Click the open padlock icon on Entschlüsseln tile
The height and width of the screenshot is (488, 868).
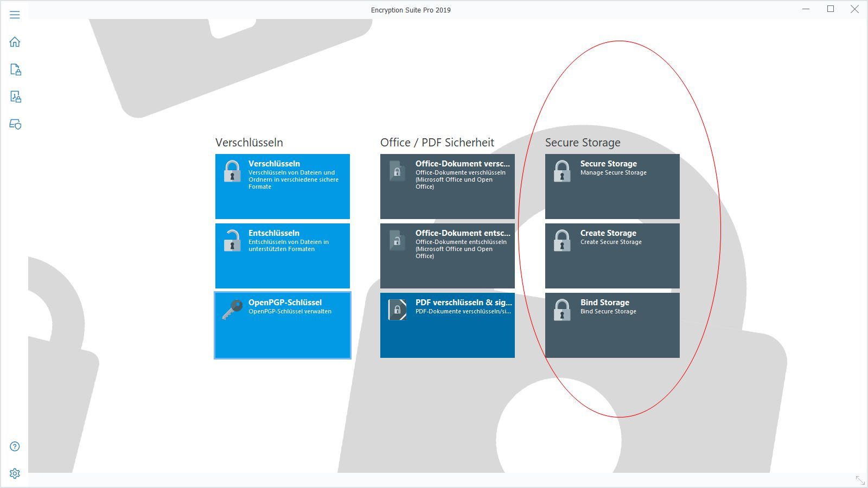232,240
